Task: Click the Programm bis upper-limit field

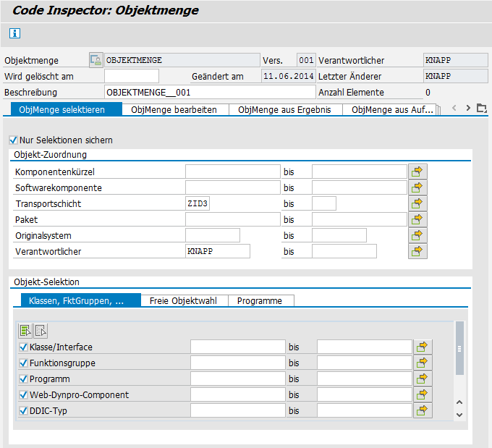Action: point(364,379)
